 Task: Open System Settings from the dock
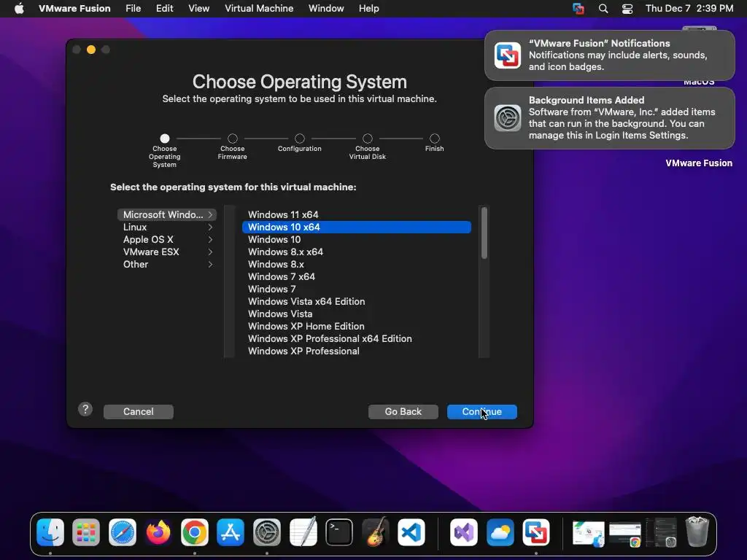(267, 532)
